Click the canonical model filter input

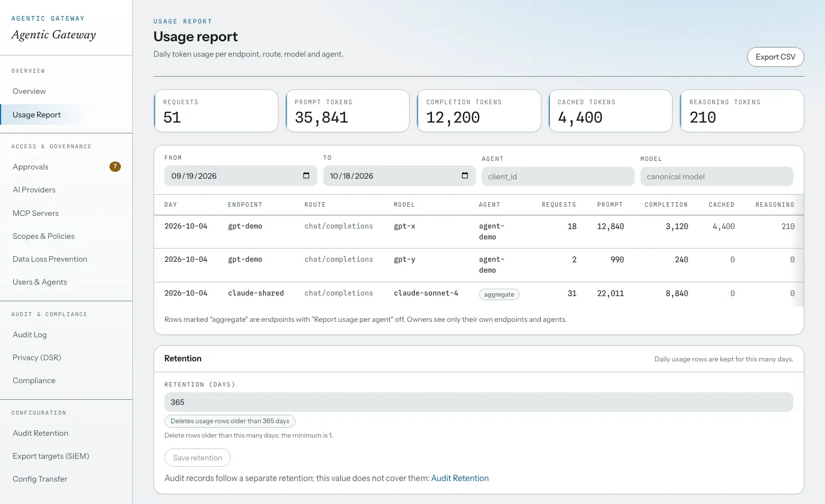point(717,176)
